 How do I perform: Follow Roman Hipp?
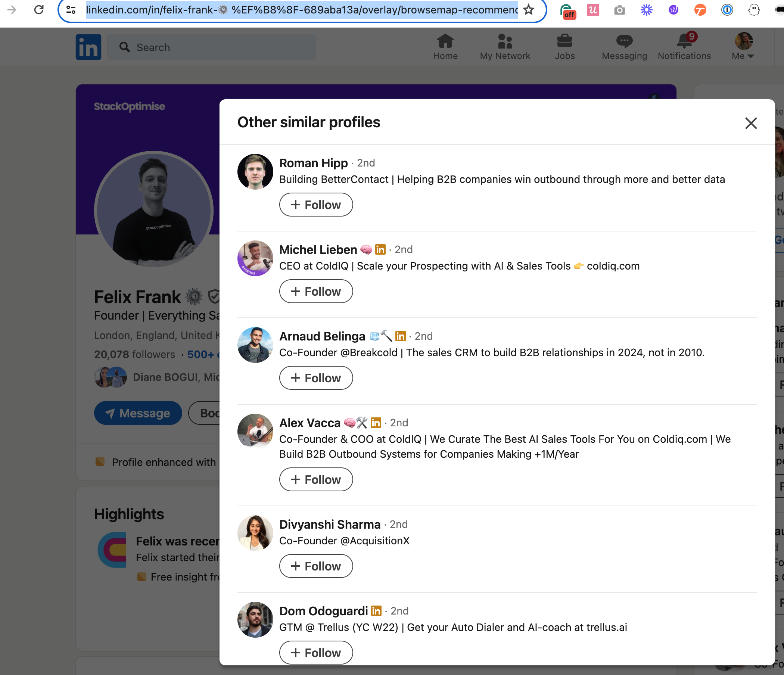click(316, 205)
